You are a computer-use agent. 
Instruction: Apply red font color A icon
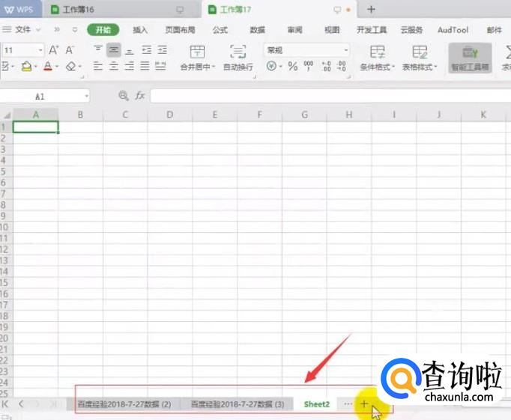tap(48, 67)
